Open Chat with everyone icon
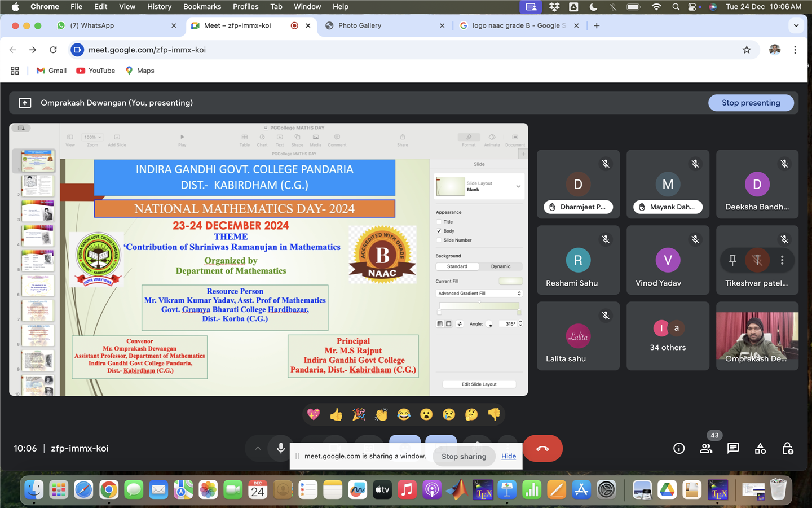 coord(733,448)
